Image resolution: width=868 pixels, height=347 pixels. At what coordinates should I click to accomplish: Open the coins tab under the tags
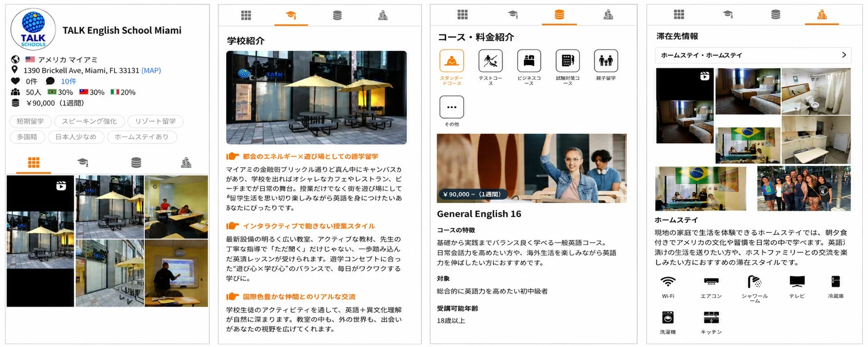pos(136,162)
